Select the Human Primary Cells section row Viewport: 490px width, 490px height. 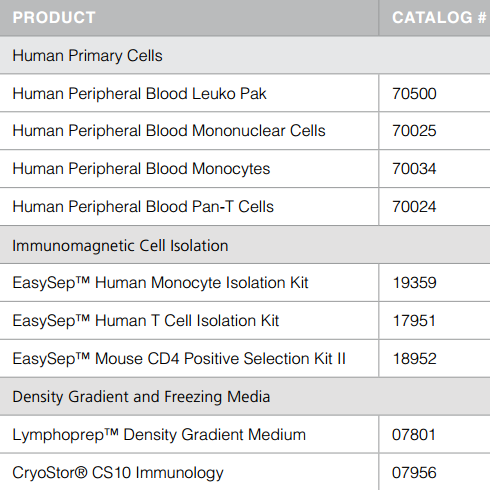coord(245,55)
